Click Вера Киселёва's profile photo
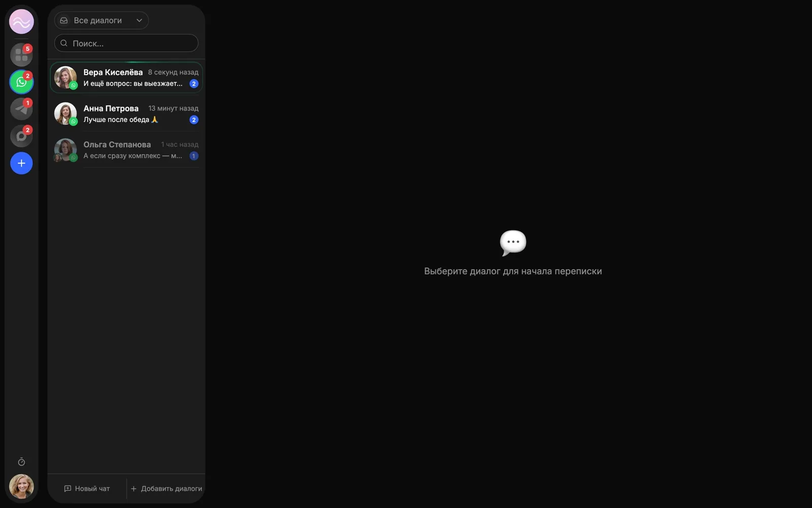812x508 pixels. coord(65,78)
